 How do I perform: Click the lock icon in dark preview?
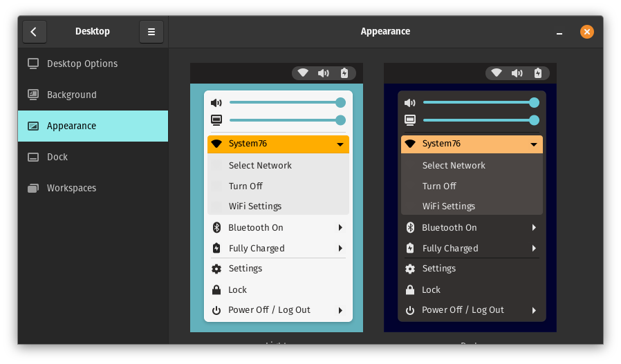pos(410,290)
